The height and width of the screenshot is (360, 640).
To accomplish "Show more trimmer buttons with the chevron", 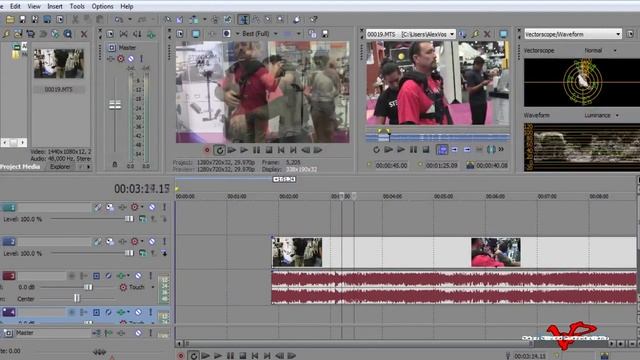I will coord(501,149).
